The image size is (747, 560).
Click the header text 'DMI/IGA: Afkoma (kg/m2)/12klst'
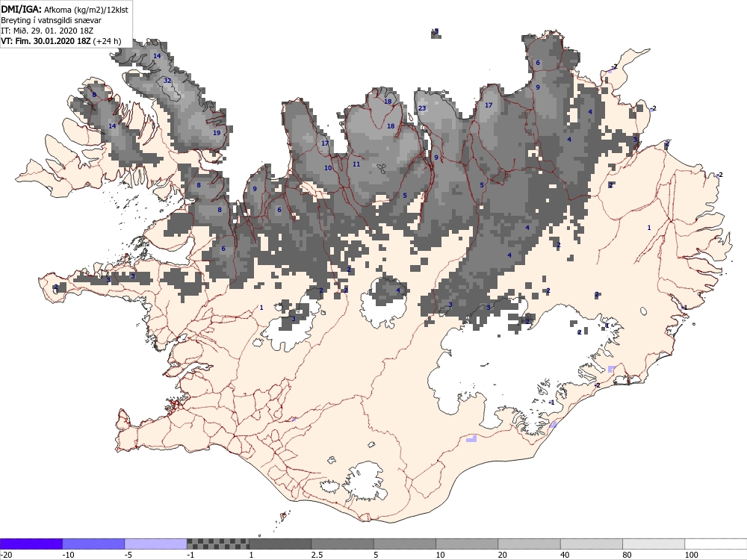(65, 9)
